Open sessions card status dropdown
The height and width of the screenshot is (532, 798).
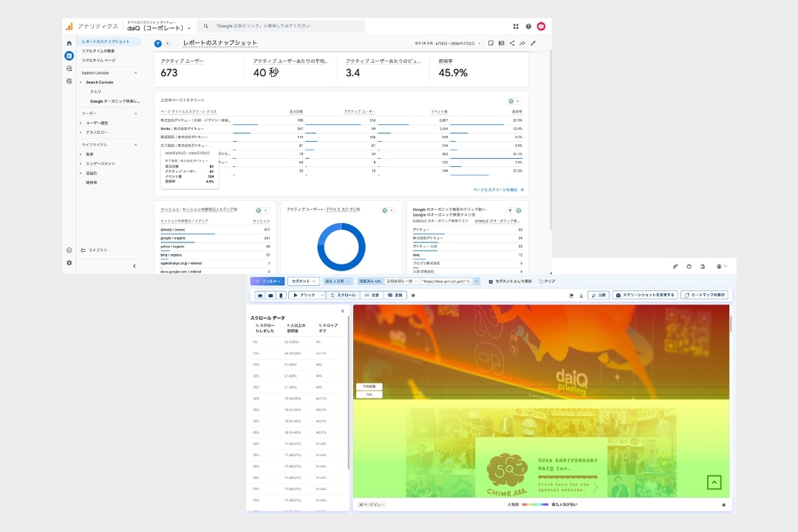coord(262,211)
